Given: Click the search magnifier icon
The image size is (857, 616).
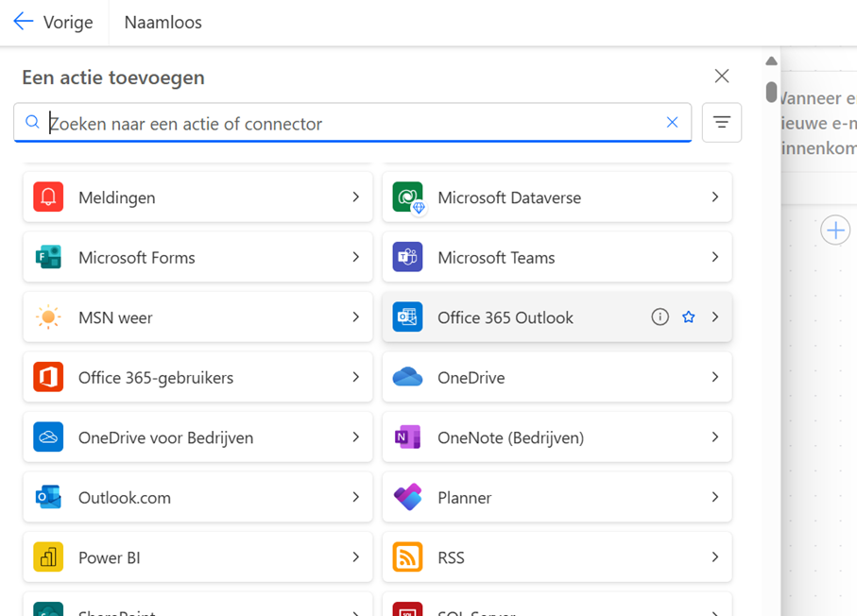Looking at the screenshot, I should click(x=32, y=122).
